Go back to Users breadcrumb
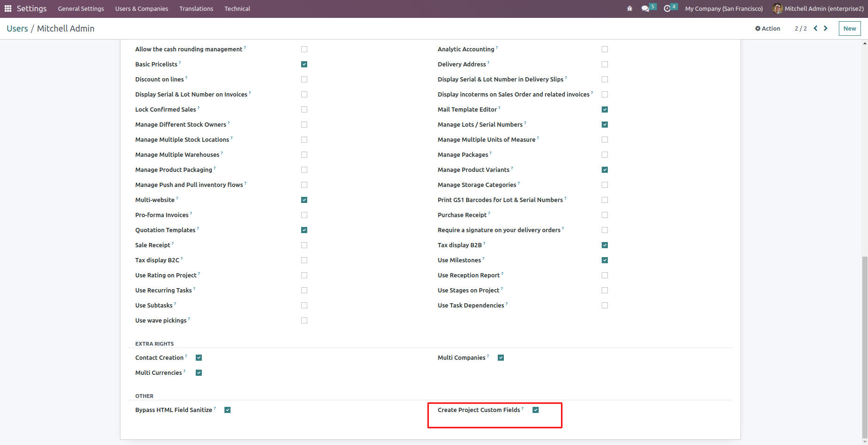 point(17,28)
